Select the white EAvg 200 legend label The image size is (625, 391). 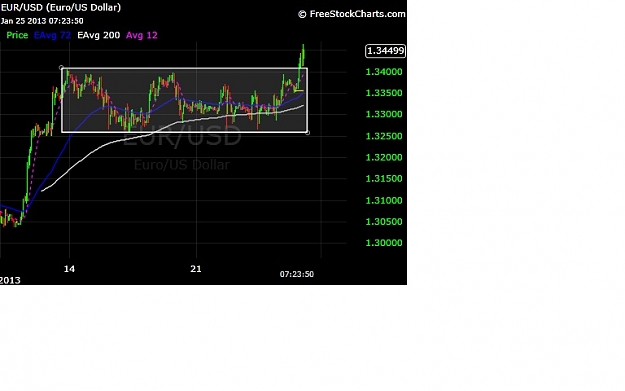click(98, 35)
